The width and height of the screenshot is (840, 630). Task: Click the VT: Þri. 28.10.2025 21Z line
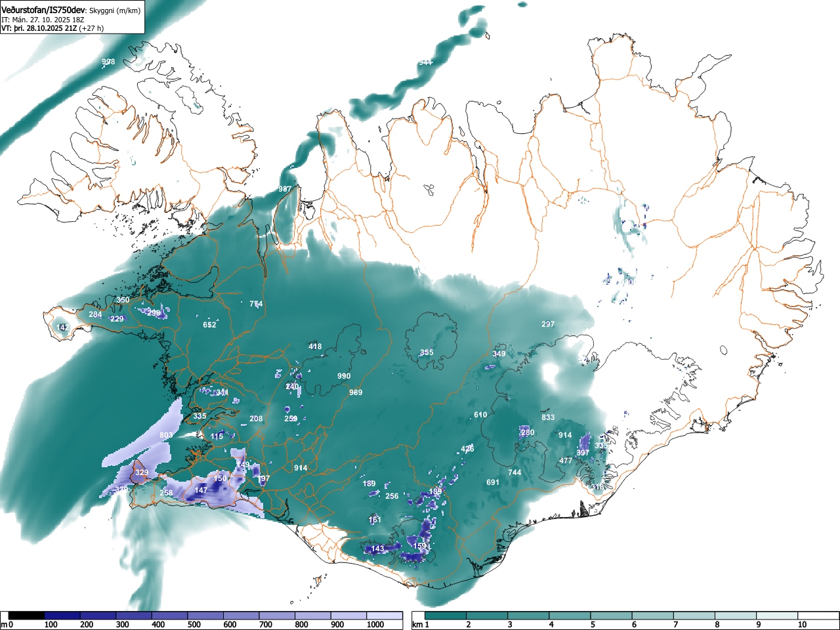(x=52, y=28)
